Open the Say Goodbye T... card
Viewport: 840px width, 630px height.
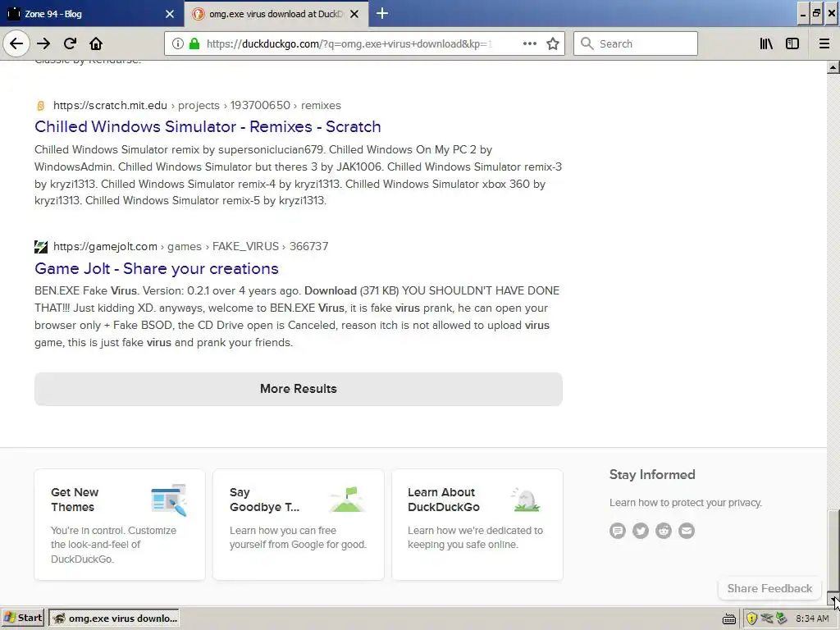coord(299,524)
